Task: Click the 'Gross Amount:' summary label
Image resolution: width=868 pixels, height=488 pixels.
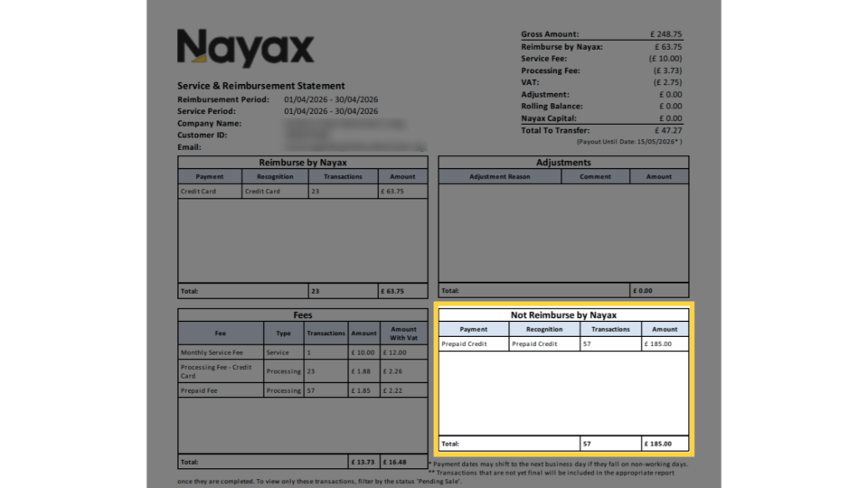Action: coord(550,34)
